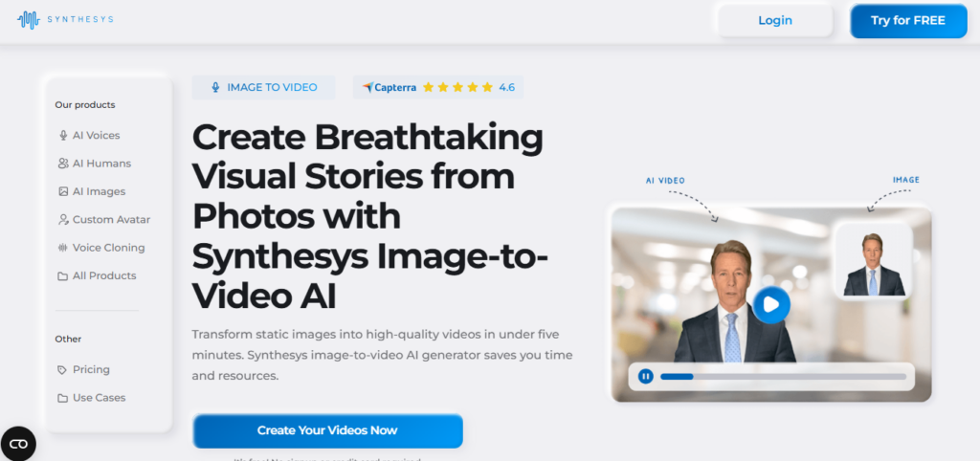Click the tag icon beside Pricing

tap(62, 370)
